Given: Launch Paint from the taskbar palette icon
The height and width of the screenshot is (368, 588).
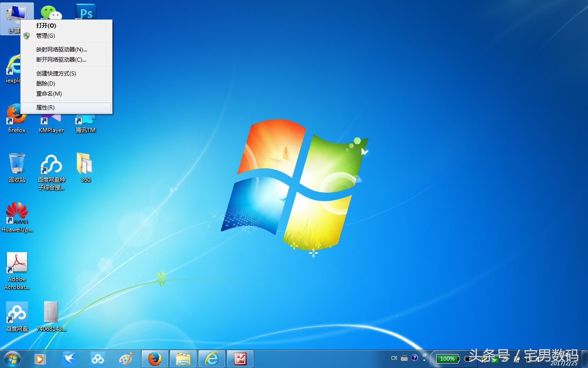Looking at the screenshot, I should 126,359.
